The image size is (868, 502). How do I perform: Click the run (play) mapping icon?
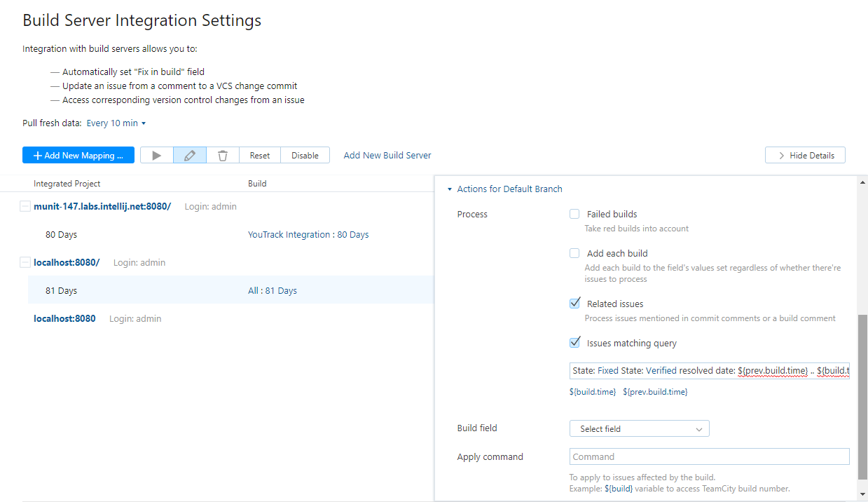[157, 156]
